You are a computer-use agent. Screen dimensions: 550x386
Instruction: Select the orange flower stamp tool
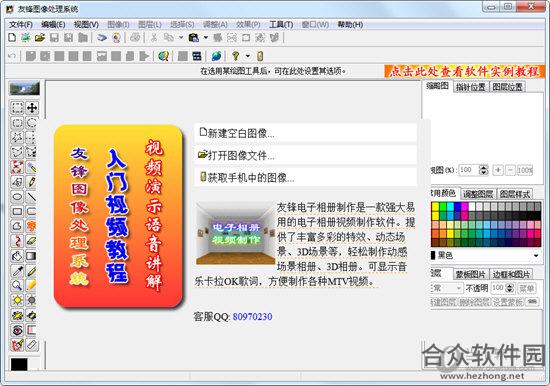click(32, 226)
